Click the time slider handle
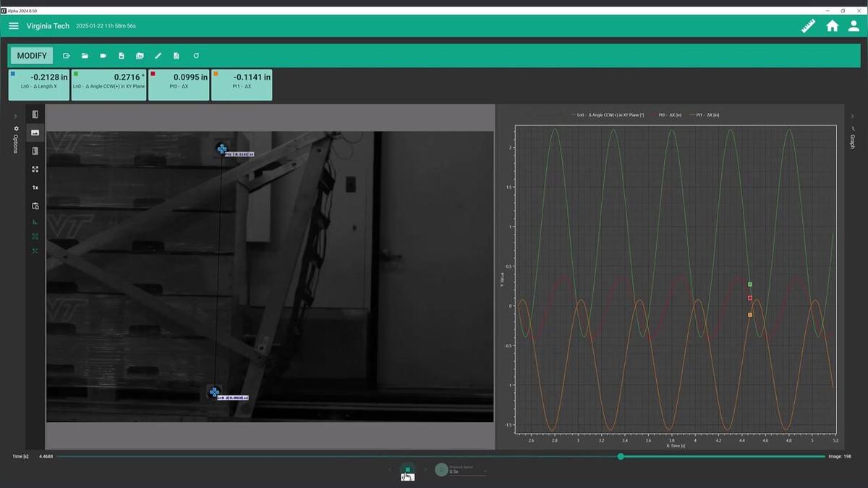The image size is (868, 488). pos(621,456)
